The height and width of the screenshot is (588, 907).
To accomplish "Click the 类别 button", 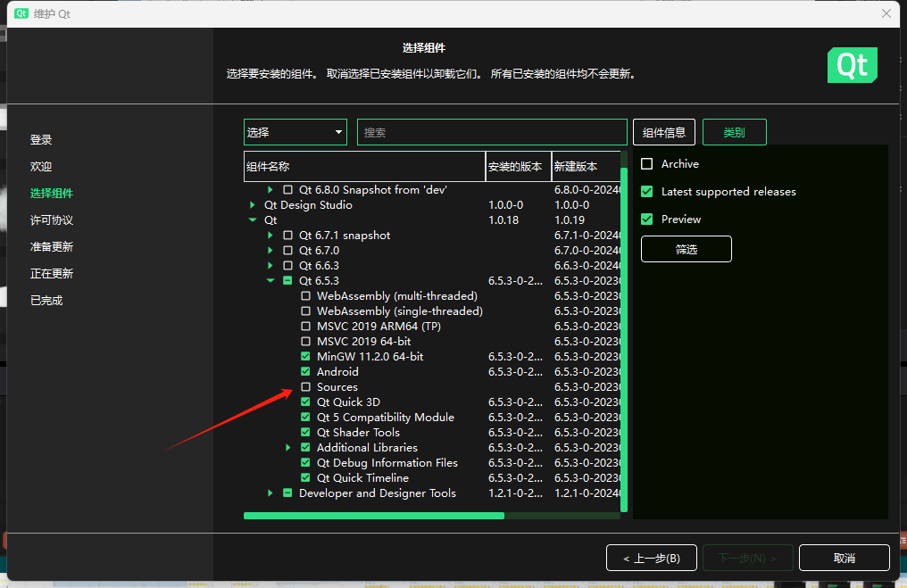I will click(x=735, y=132).
